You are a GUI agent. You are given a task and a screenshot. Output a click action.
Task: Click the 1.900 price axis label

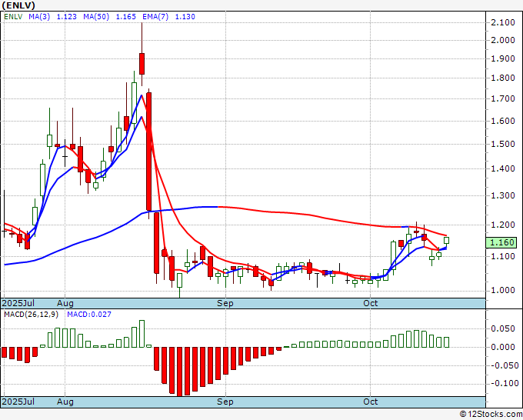[x=503, y=58]
